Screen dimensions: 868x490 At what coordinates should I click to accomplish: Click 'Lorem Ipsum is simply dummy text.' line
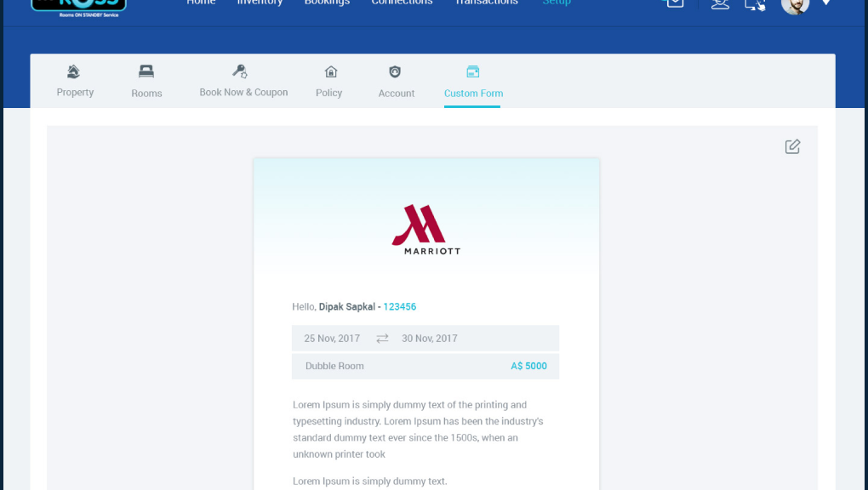coord(369,481)
